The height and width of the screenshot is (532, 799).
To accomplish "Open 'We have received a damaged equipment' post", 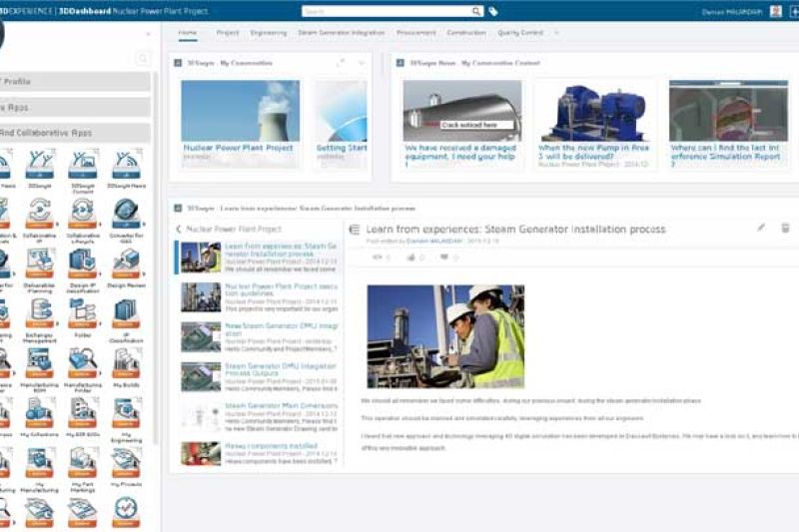I will pyautogui.click(x=460, y=156).
